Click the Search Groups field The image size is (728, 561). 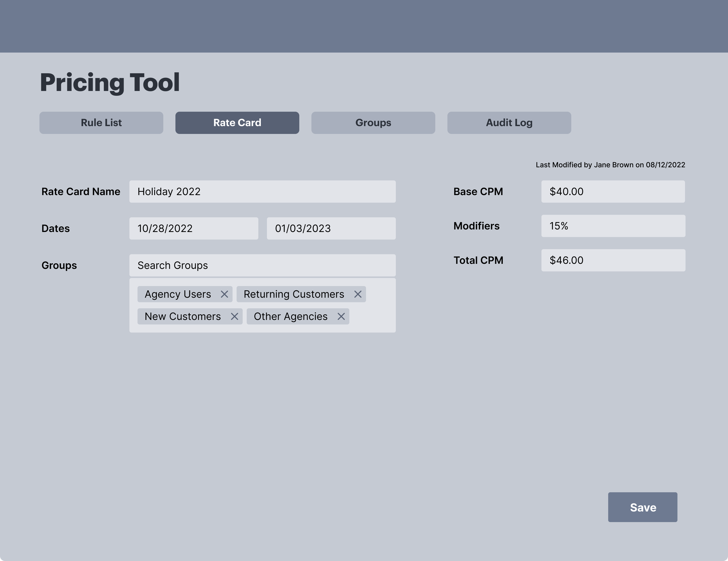pos(262,265)
